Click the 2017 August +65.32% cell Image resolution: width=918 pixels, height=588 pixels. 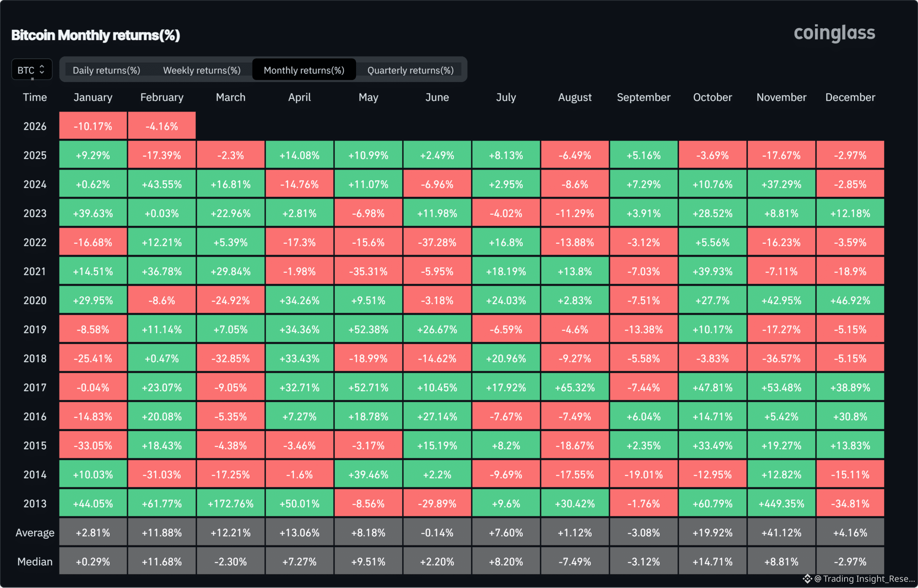click(575, 387)
